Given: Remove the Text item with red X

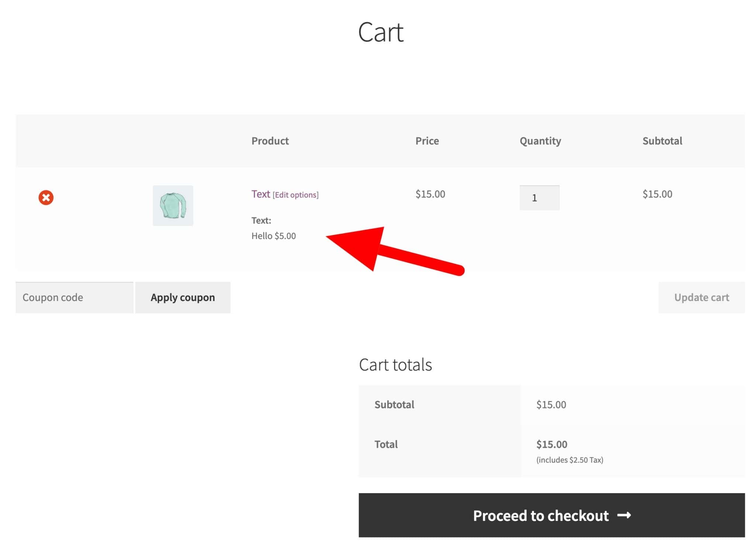Looking at the screenshot, I should coord(46,198).
